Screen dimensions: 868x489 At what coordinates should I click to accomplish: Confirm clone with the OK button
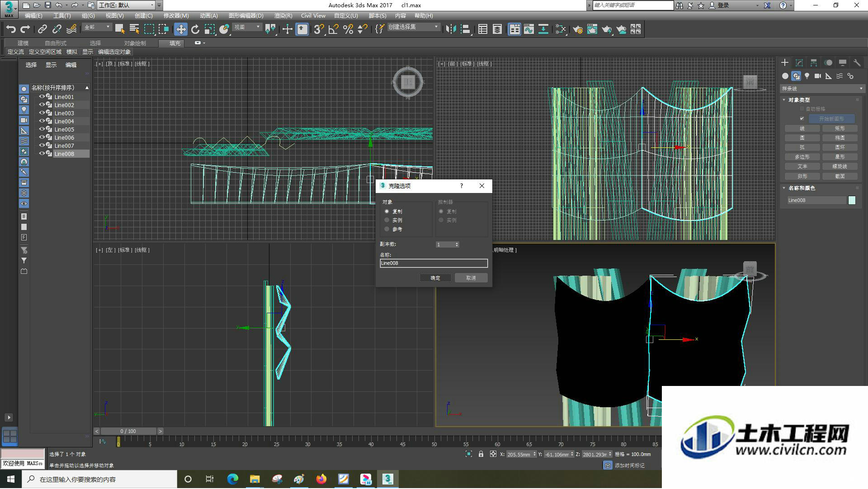[435, 278]
